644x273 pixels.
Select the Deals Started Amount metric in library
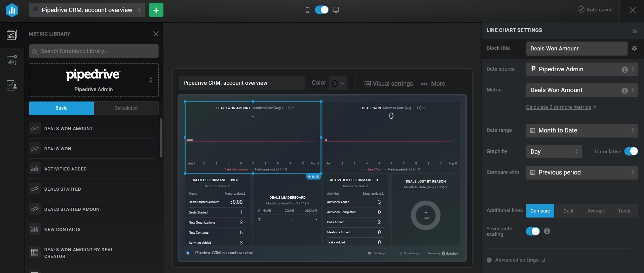pyautogui.click(x=92, y=209)
